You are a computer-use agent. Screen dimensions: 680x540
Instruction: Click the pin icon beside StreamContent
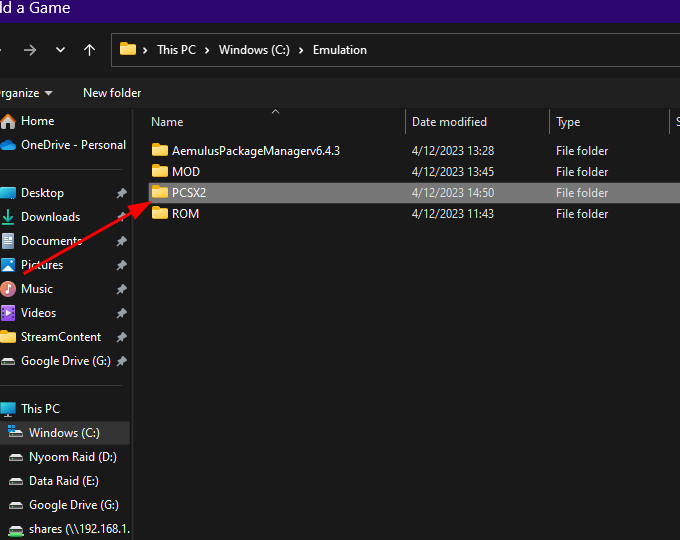[x=121, y=337]
